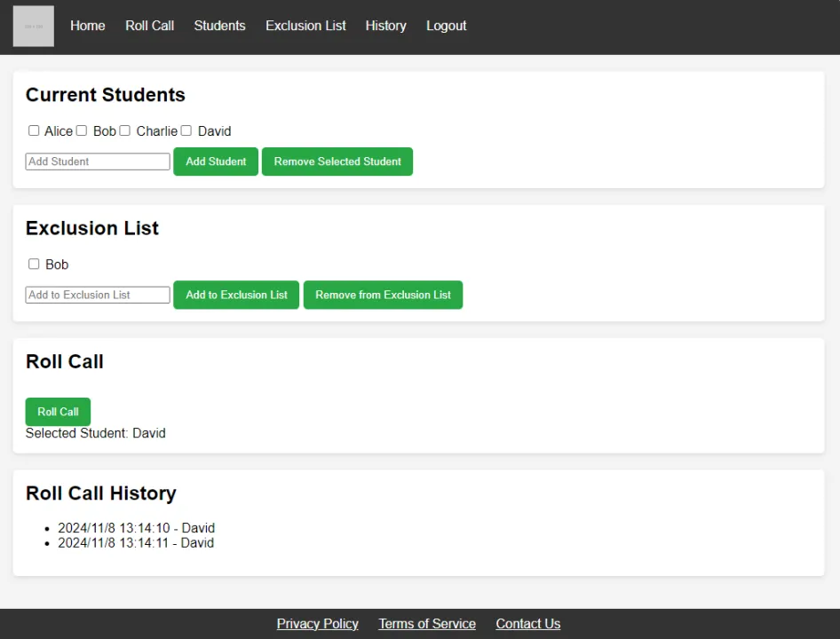The width and height of the screenshot is (840, 639).
Task: Open the Privacy Policy footer link
Action: click(x=317, y=624)
